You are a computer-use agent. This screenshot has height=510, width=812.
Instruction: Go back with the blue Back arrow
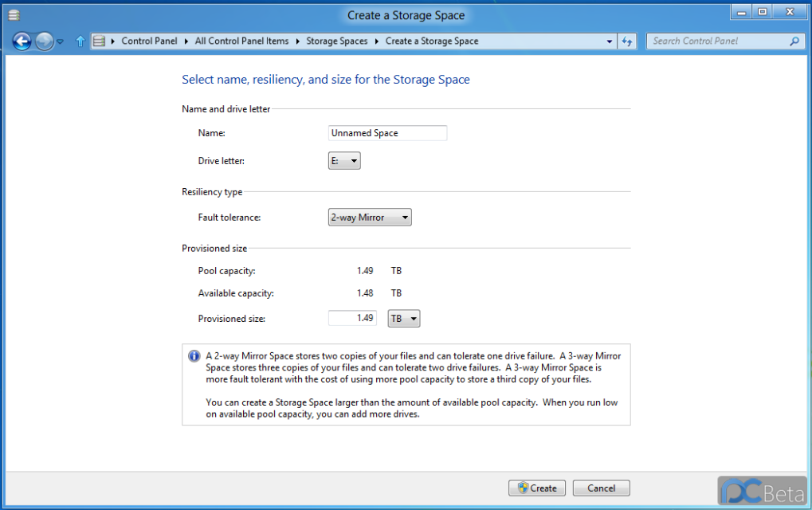click(22, 41)
